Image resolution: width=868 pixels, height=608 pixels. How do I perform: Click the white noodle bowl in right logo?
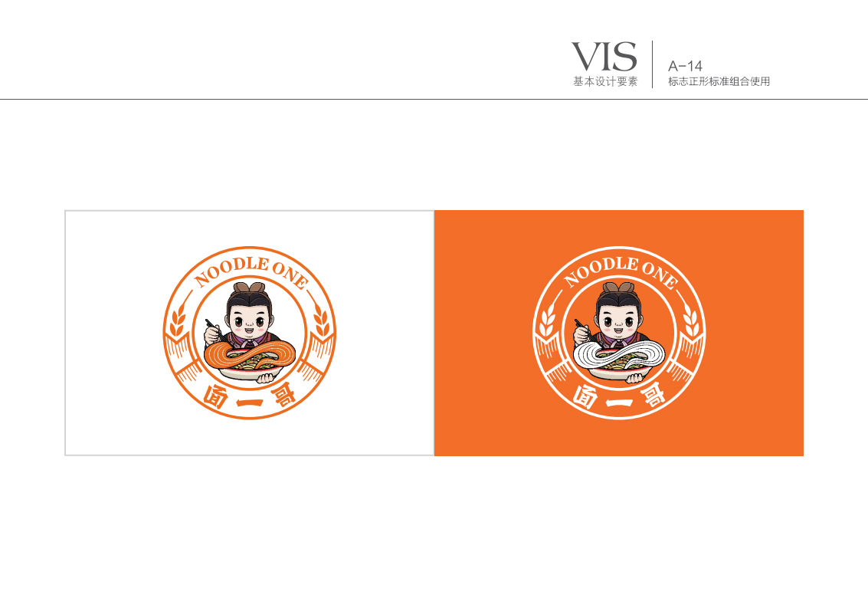pos(619,359)
